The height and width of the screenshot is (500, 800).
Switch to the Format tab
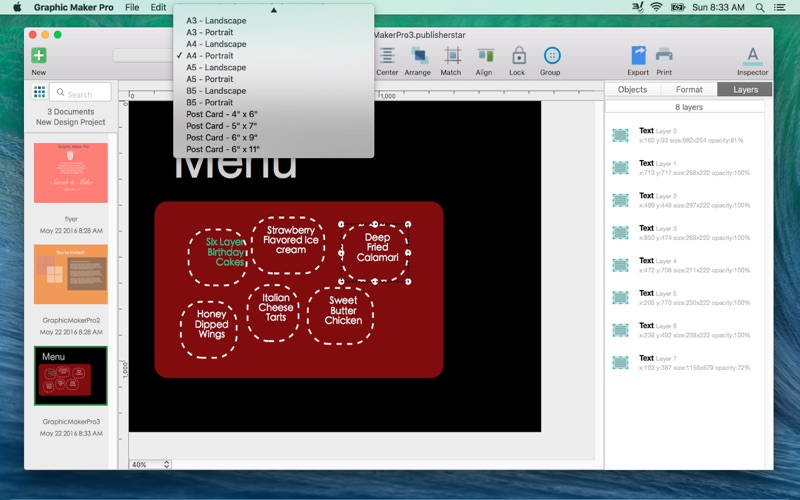click(689, 89)
